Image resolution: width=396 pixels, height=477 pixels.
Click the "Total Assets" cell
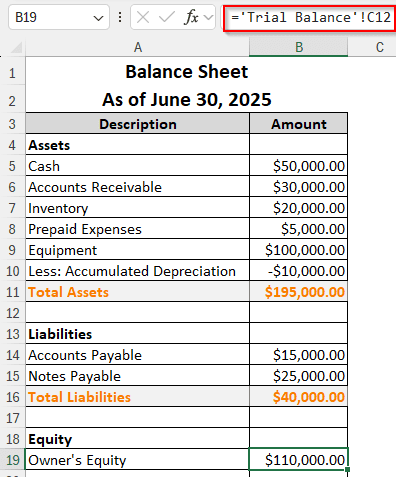pos(138,292)
